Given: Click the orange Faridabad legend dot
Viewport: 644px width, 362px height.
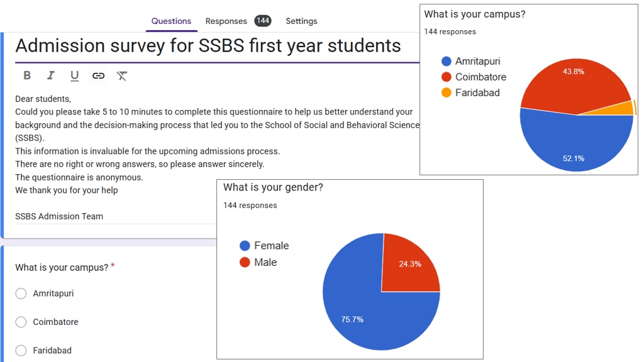Looking at the screenshot, I should (447, 92).
